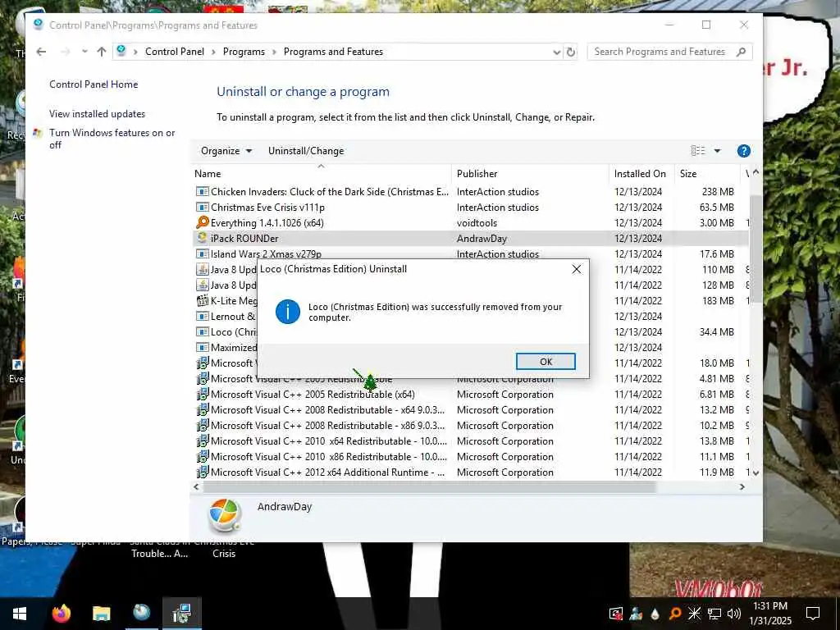The height and width of the screenshot is (630, 840).
Task: Click the Uninstall/Change toolbar button
Action: pyautogui.click(x=306, y=151)
